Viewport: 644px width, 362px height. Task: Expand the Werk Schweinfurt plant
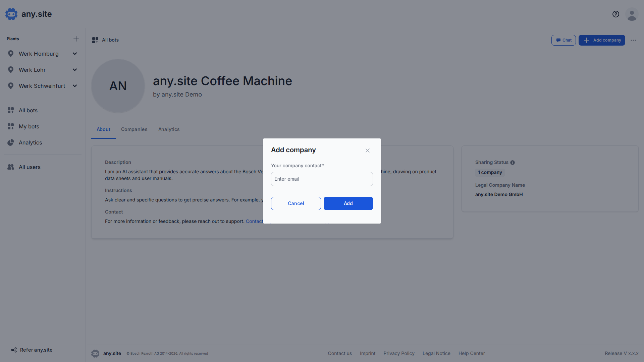75,86
